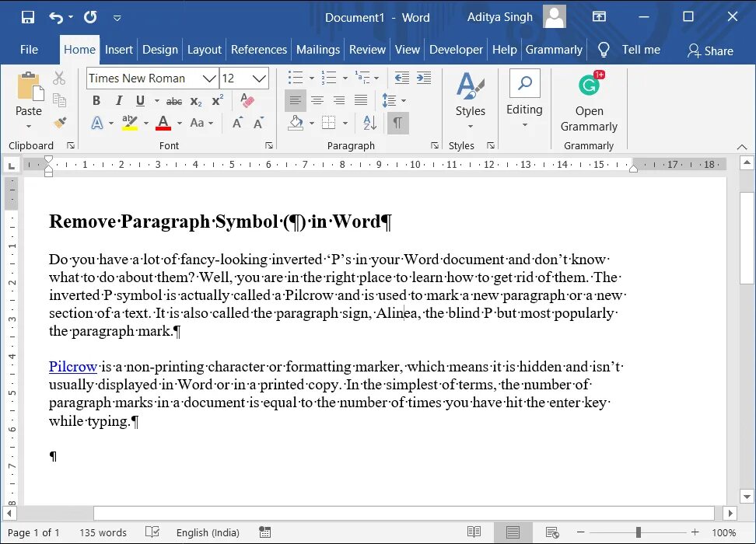Click the Text Effects outlined A icon
Screen dimensions: 756x544
click(x=97, y=124)
